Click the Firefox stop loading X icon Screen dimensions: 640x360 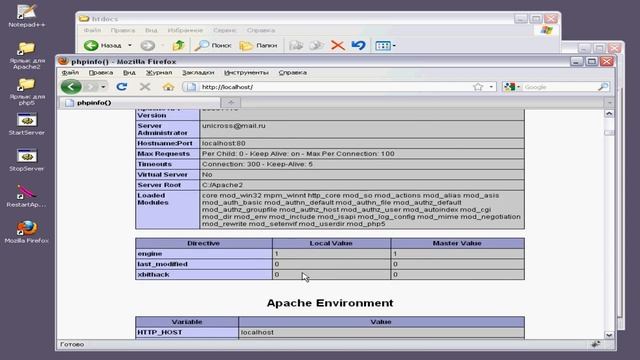pyautogui.click(x=145, y=87)
